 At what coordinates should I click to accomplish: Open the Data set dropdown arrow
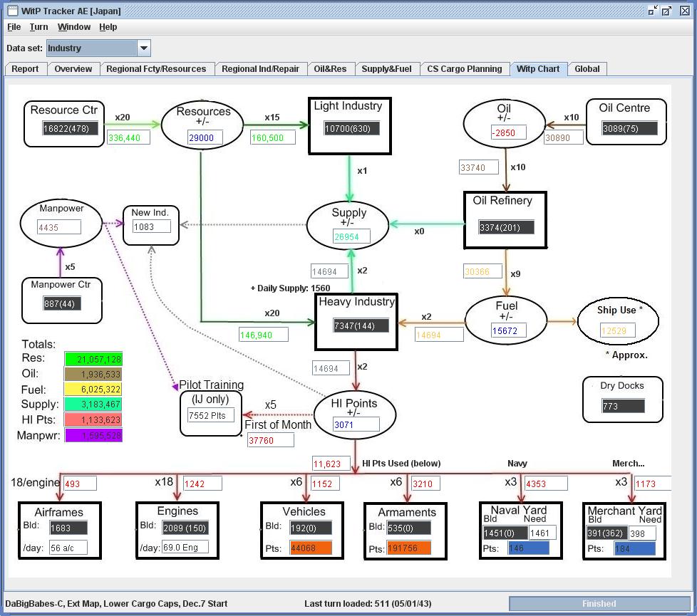(x=143, y=48)
